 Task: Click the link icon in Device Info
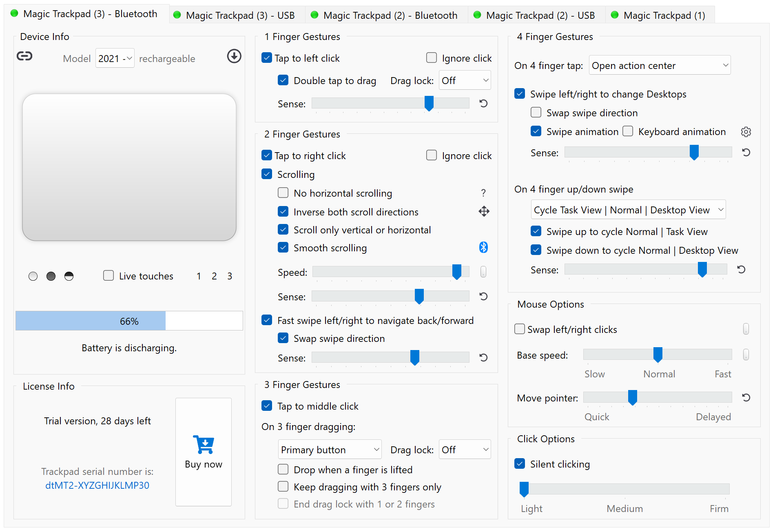tap(24, 56)
